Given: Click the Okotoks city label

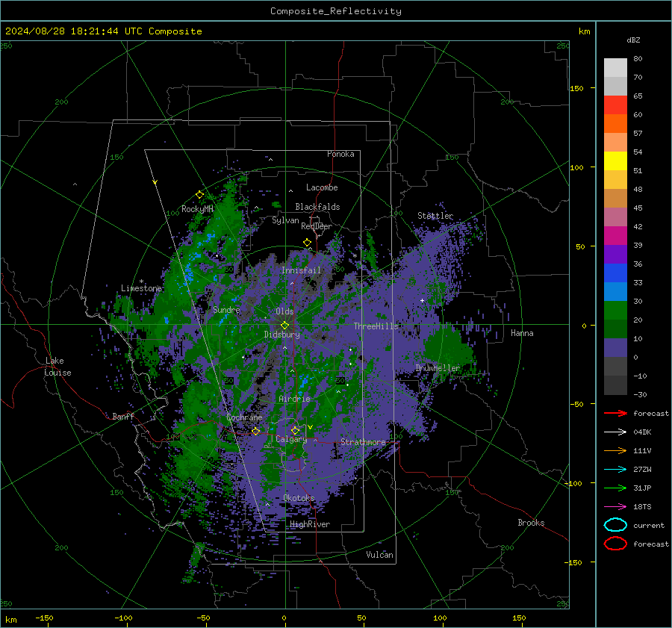Looking at the screenshot, I should [299, 498].
